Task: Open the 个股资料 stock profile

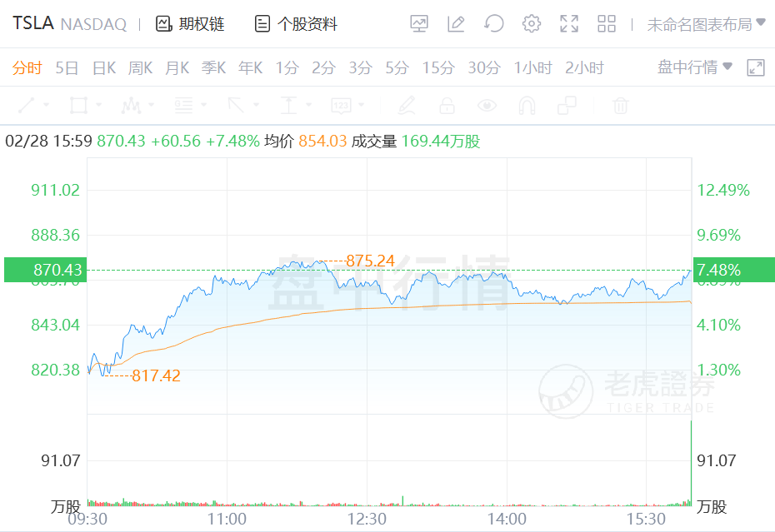Action: click(x=296, y=24)
